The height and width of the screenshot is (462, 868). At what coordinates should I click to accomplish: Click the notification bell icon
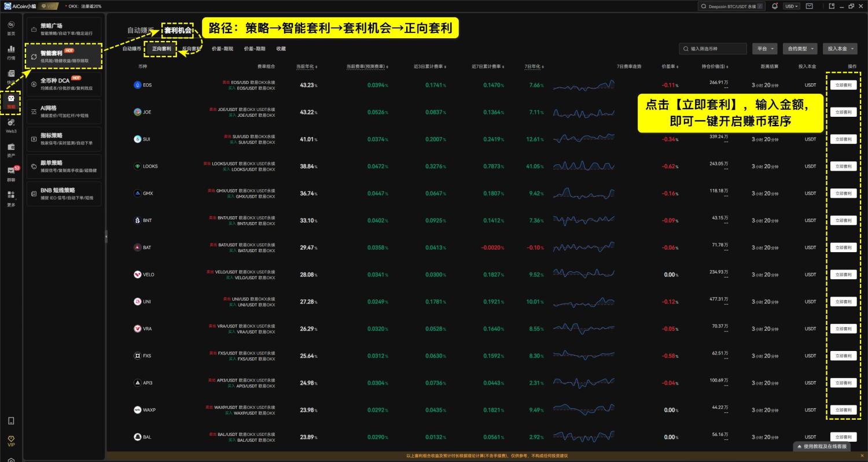point(775,6)
